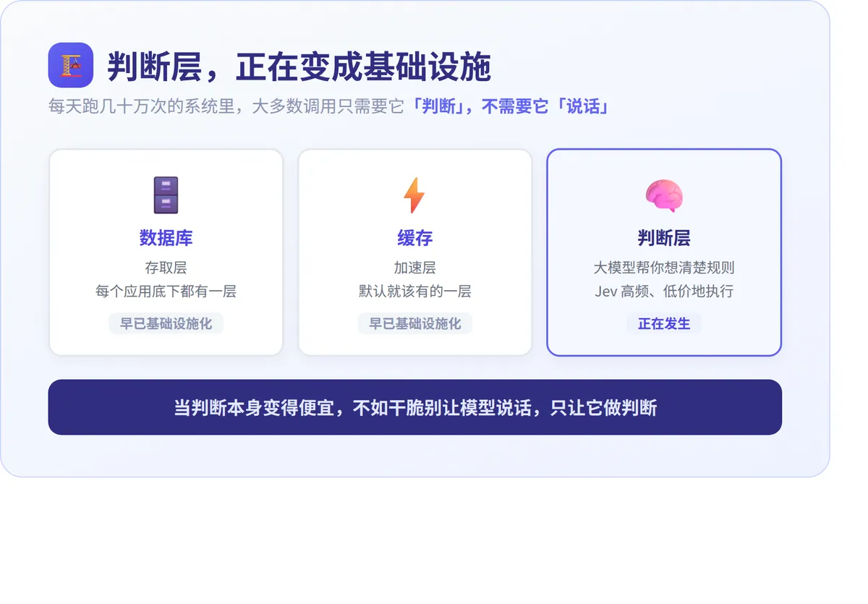The width and height of the screenshot is (868, 604).
Task: Select the 判断层 card heading
Action: pos(664,238)
